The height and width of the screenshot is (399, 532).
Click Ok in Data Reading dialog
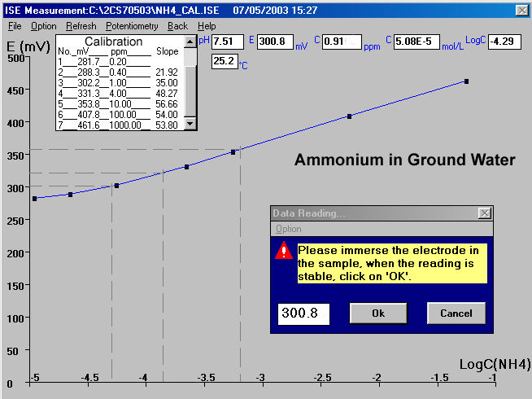point(378,313)
